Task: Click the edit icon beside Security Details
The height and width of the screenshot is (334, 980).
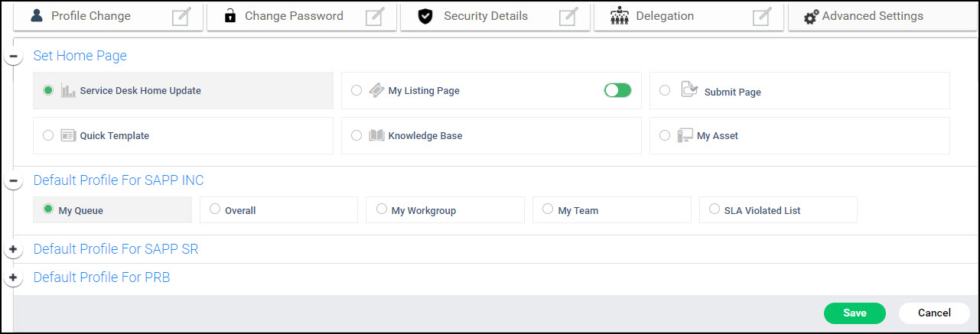Action: coord(568,16)
